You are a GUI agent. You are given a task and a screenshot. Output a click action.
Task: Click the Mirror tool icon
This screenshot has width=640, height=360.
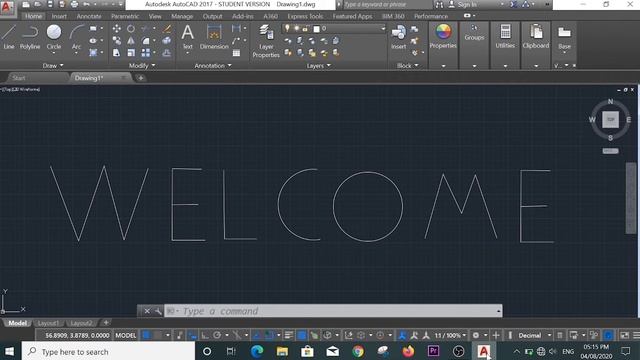click(131, 40)
